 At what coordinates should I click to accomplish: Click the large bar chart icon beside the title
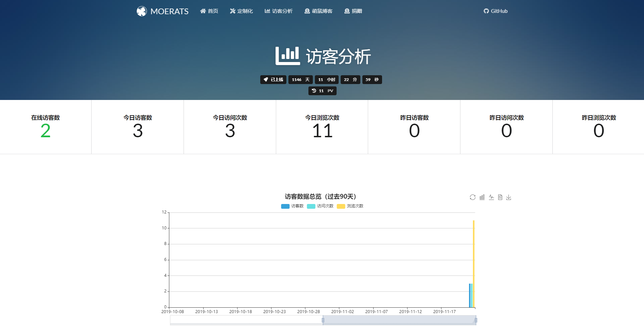tap(287, 56)
